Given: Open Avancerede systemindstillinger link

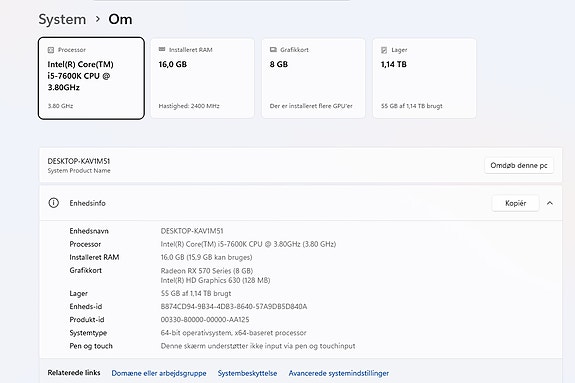Looking at the screenshot, I should point(338,373).
